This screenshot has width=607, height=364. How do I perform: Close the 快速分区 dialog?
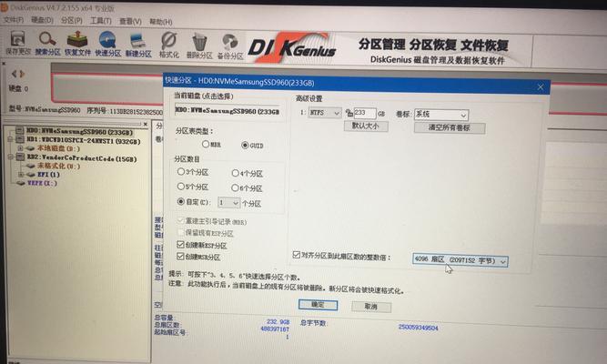click(x=541, y=87)
